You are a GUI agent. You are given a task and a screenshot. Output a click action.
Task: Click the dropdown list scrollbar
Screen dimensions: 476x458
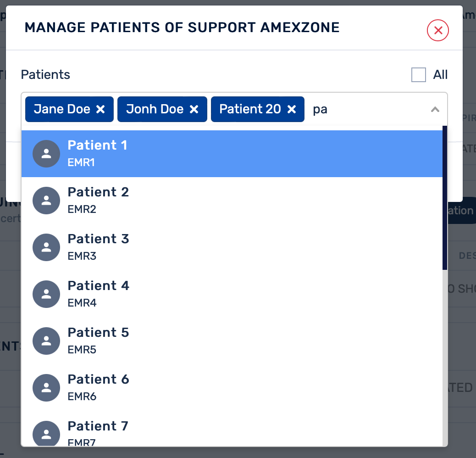(x=445, y=198)
